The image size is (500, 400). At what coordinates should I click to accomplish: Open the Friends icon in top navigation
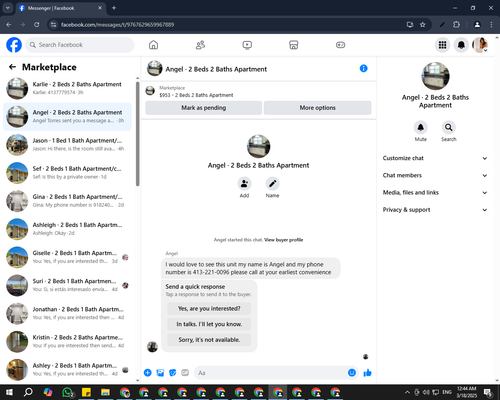tap(200, 45)
